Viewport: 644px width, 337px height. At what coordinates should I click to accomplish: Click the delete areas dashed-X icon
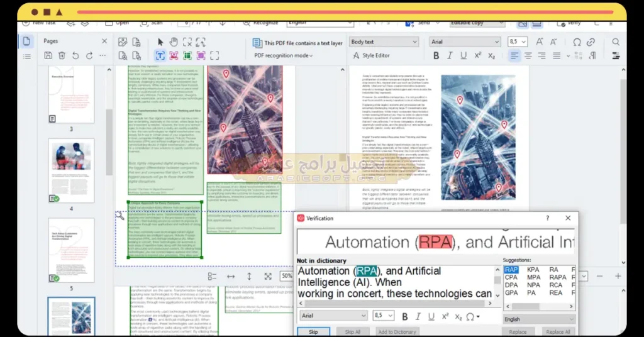187,42
